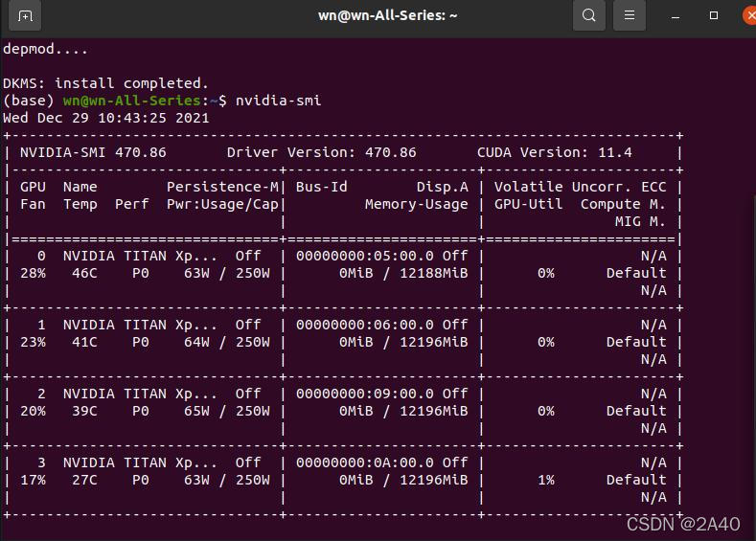Click the depmod.... line
756x541 pixels.
coord(45,49)
